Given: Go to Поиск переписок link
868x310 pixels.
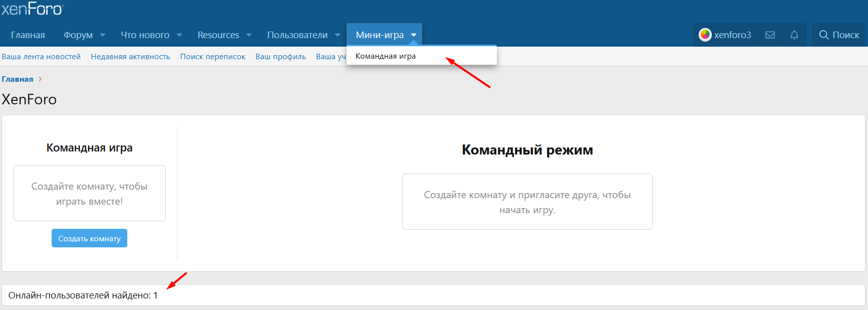Looking at the screenshot, I should click(x=213, y=57).
